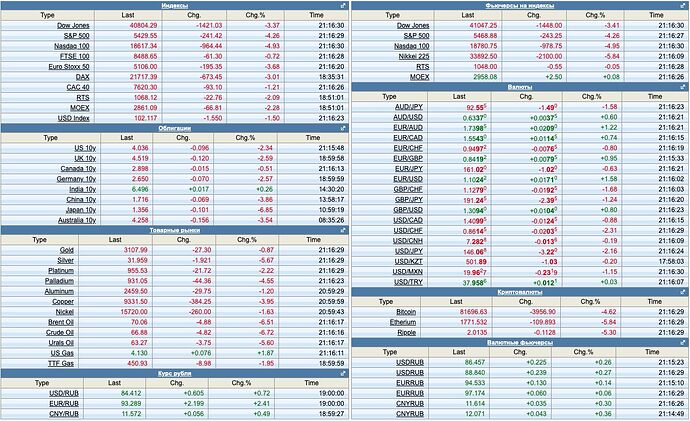
Task: Open CNYRUB futures link with last 12.071
Action: pos(410,414)
